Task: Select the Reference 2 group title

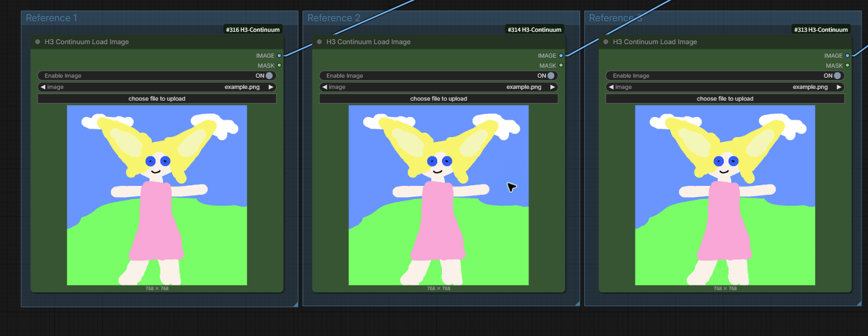Action: coord(334,18)
